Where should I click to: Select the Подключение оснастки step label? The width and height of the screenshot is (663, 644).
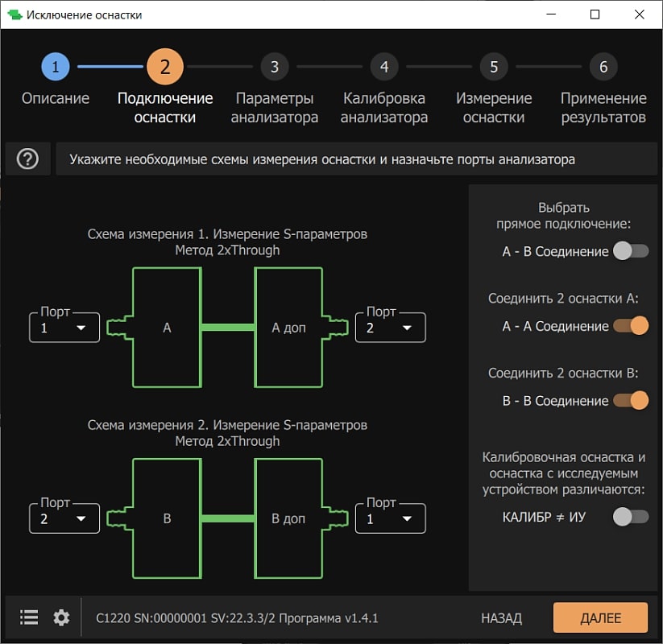165,108
